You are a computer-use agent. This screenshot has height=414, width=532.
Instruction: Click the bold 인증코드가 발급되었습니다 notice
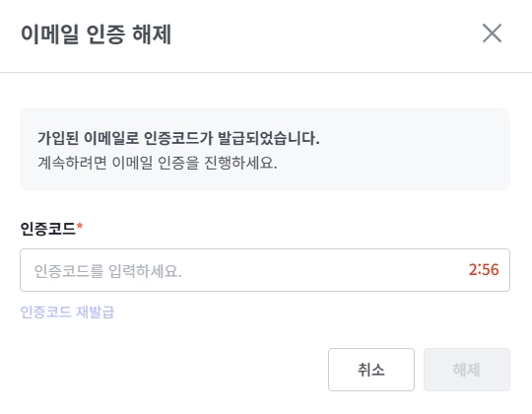(x=178, y=138)
